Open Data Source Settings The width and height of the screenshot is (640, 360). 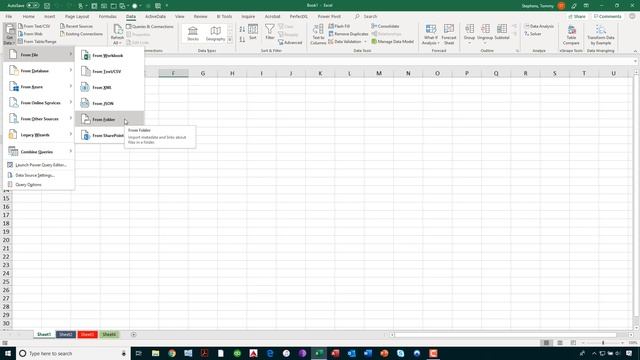(x=39, y=175)
